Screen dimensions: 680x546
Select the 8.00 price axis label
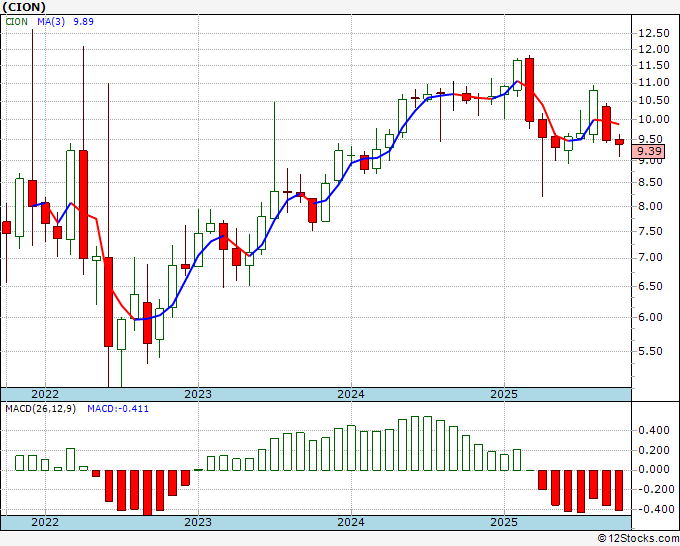(x=651, y=206)
